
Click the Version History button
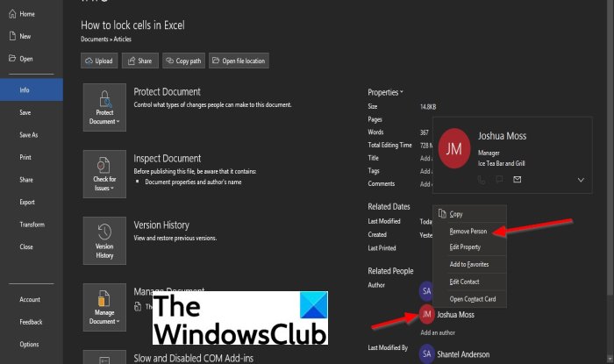pyautogui.click(x=104, y=240)
